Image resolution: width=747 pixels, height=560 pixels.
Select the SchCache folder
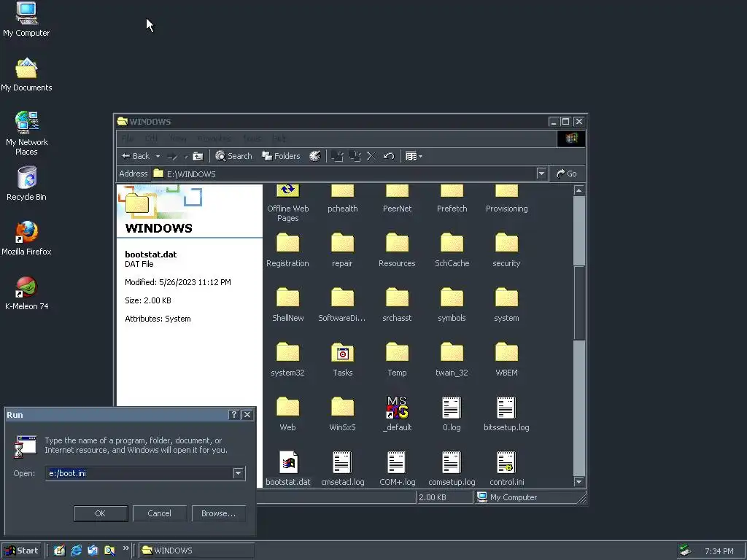tap(452, 250)
